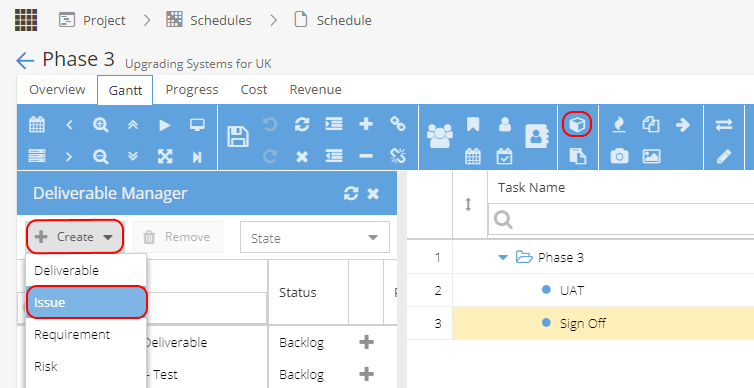This screenshot has width=754, height=388.
Task: Click the documents icon below the cube
Action: click(578, 156)
